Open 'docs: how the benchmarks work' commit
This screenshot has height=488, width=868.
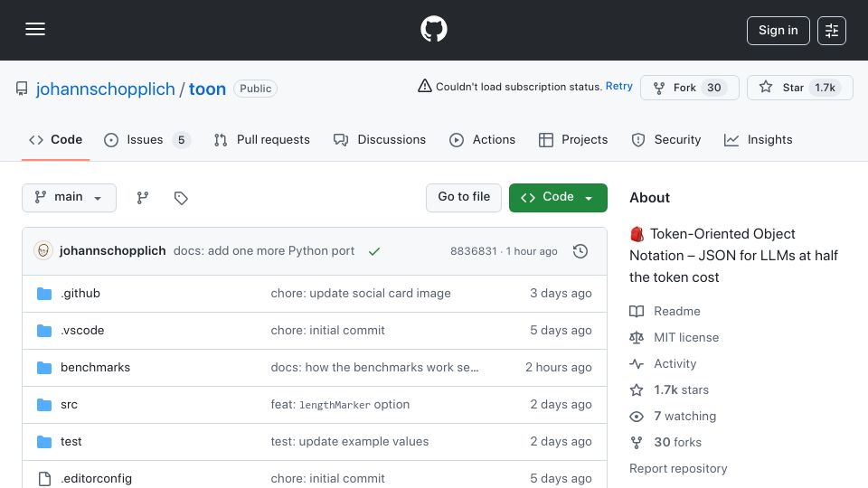point(374,368)
